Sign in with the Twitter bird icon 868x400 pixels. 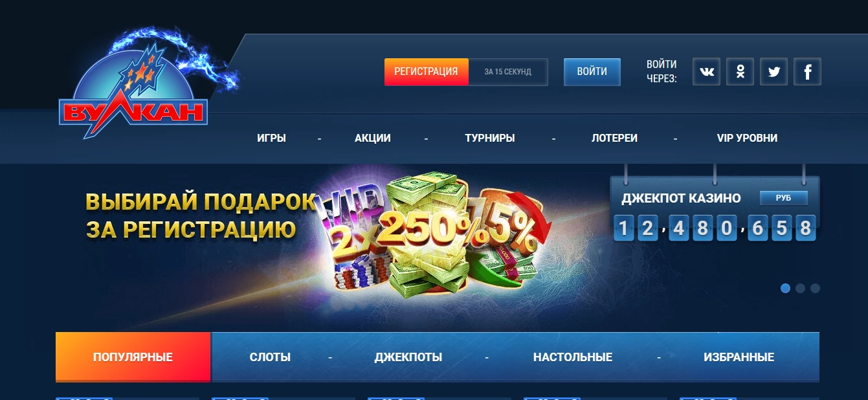[x=773, y=72]
